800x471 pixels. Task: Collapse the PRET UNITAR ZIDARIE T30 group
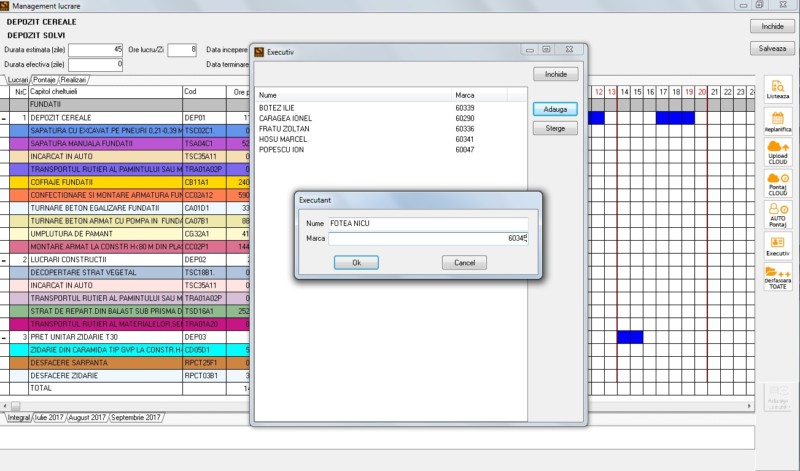tap(5, 337)
